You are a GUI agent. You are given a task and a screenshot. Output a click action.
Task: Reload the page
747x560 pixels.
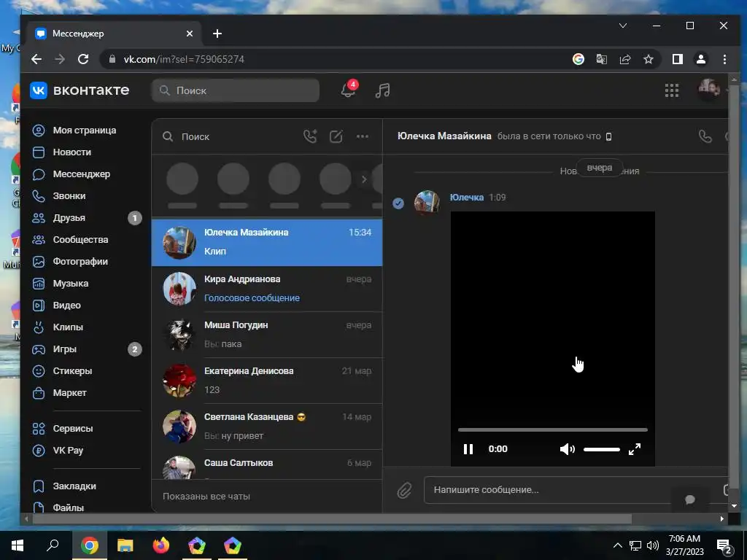click(83, 59)
